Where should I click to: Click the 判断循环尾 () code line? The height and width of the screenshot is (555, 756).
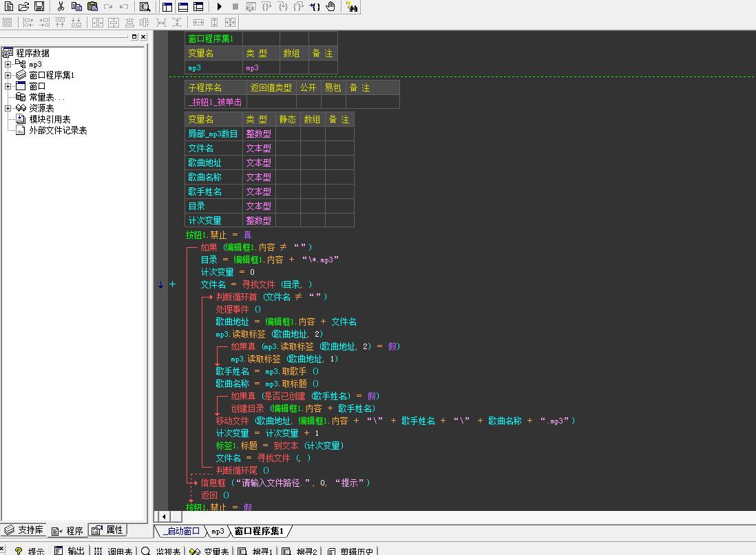[x=242, y=470]
